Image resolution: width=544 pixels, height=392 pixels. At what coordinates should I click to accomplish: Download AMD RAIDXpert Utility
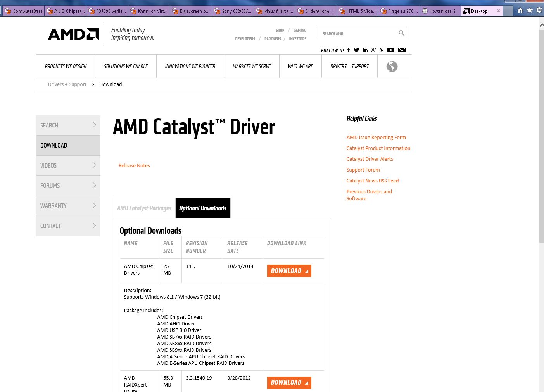289,382
